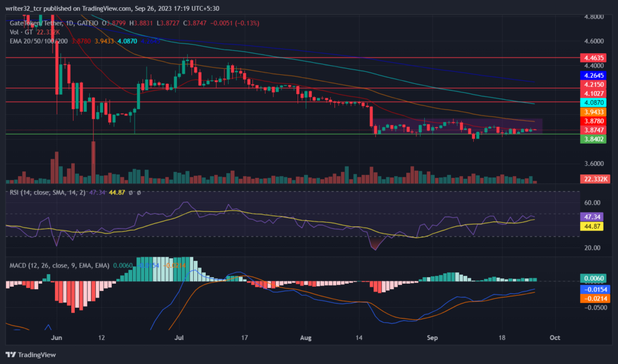Select the RSI (14, close, SMA) legend
This screenshot has width=618, height=364.
[47, 193]
